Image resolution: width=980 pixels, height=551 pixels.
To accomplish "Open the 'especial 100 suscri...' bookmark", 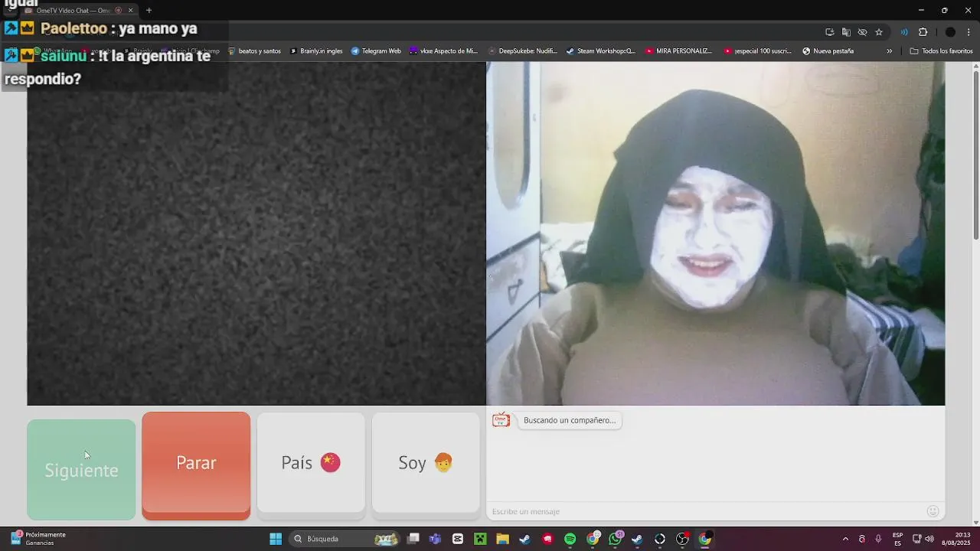I will (x=758, y=51).
